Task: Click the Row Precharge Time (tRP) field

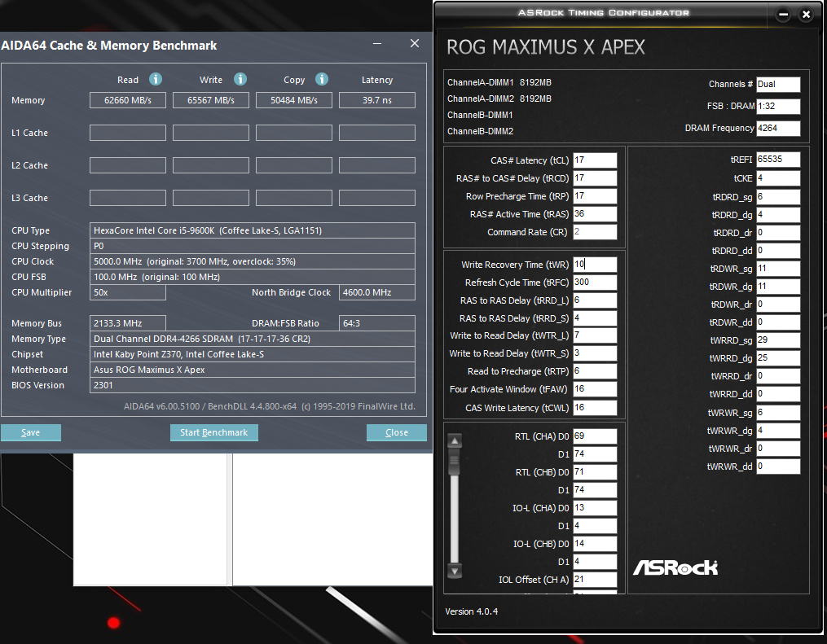Action: tap(595, 196)
